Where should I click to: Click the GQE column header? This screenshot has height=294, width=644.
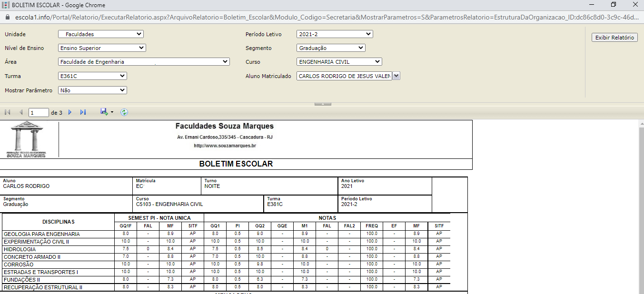pyautogui.click(x=282, y=226)
